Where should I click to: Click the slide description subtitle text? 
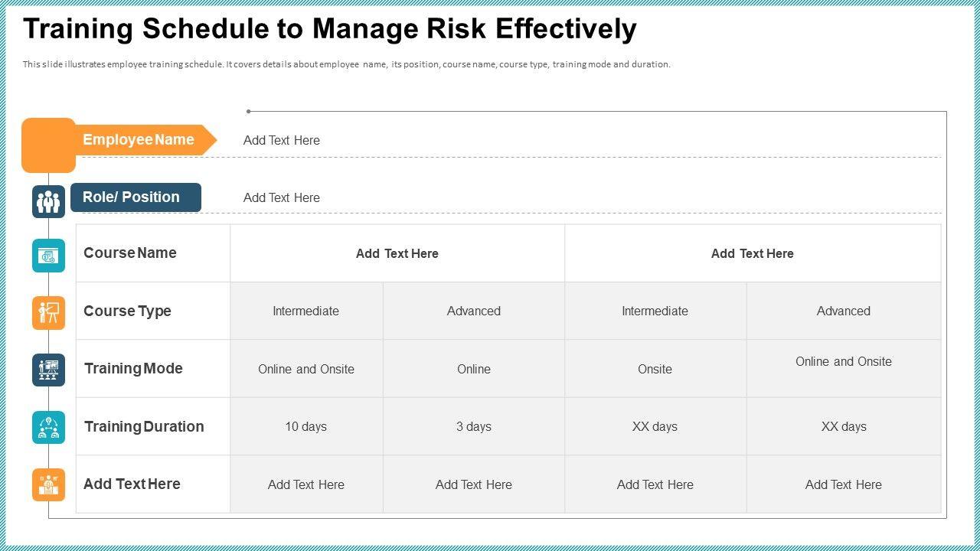coord(346,65)
